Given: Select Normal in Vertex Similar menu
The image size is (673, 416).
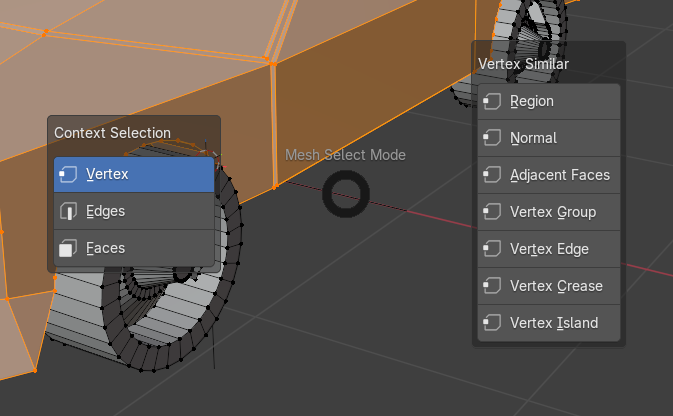Looking at the screenshot, I should click(x=549, y=138).
